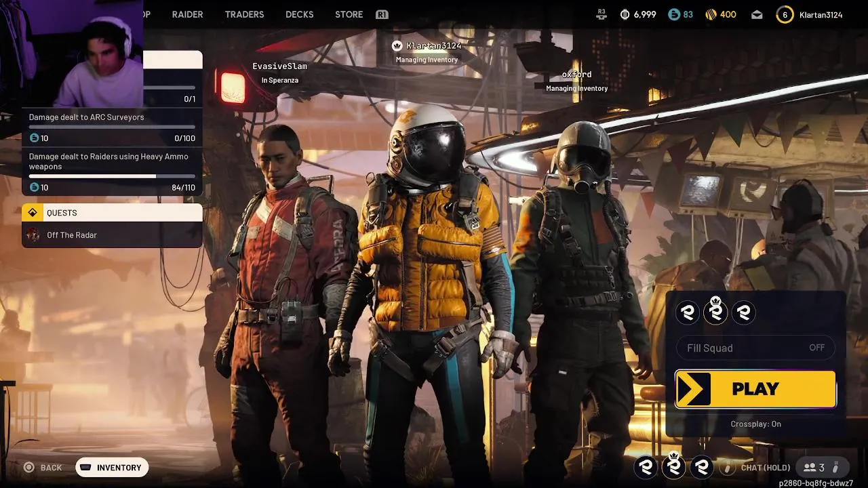
Task: Click the Off The Radar quest giver icon
Action: tap(33, 235)
